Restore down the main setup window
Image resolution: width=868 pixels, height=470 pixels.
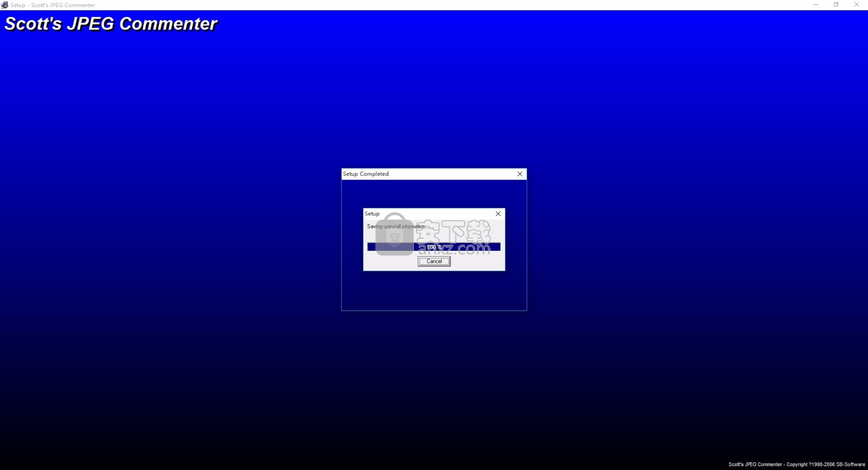point(836,5)
